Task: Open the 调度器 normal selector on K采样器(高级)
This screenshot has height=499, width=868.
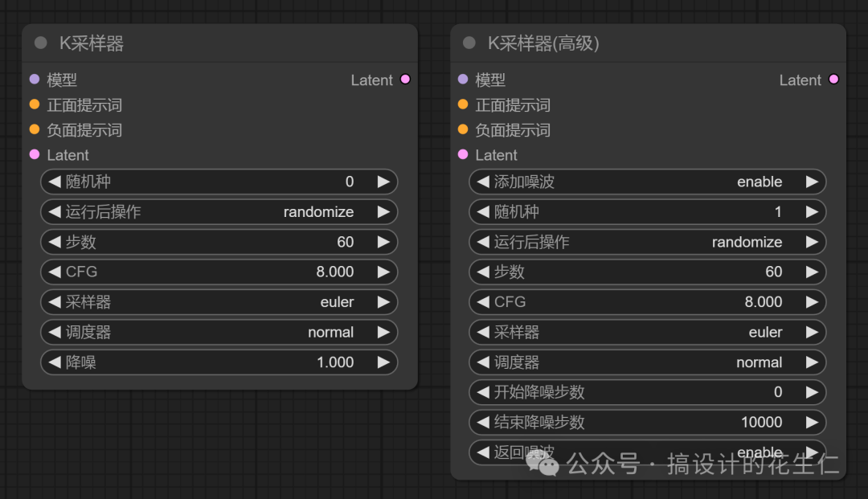Action: [647, 362]
